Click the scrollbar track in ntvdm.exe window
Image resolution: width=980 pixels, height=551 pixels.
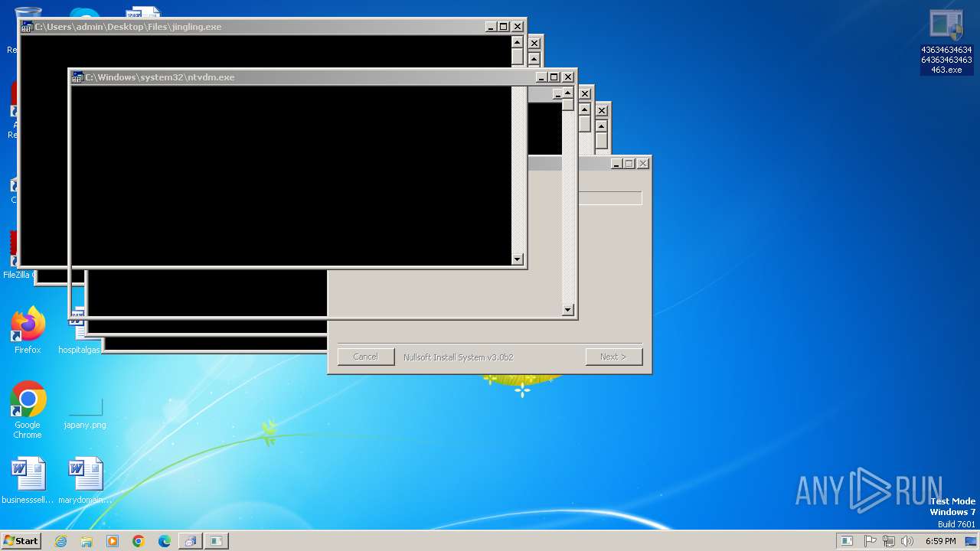(567, 207)
